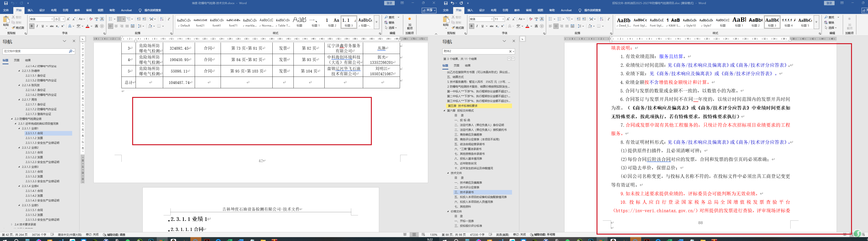Apply subscript in the left Word window
Image resolution: width=868 pixels, height=241 pixels.
coord(57,26)
